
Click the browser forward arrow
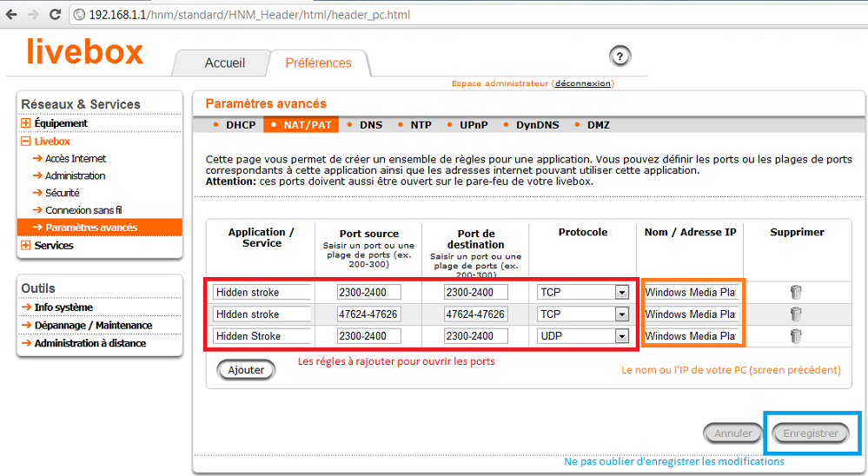33,15
